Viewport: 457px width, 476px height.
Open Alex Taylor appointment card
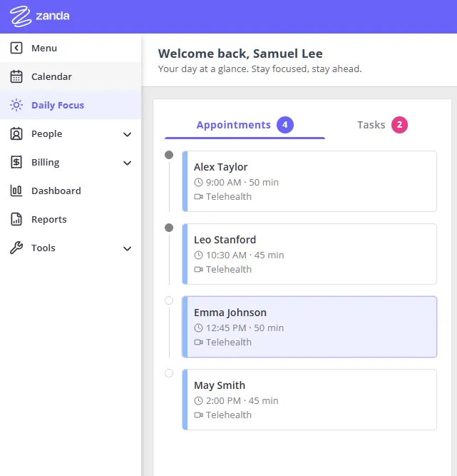click(309, 181)
